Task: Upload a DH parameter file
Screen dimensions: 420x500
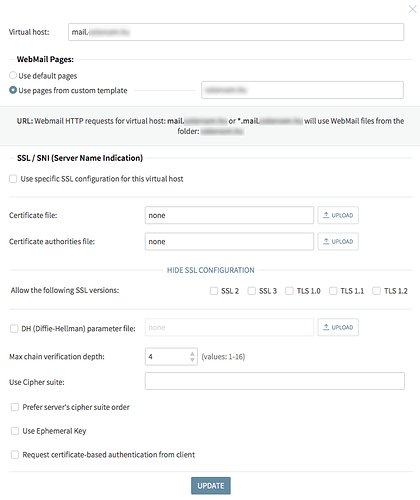Action: pos(338,327)
